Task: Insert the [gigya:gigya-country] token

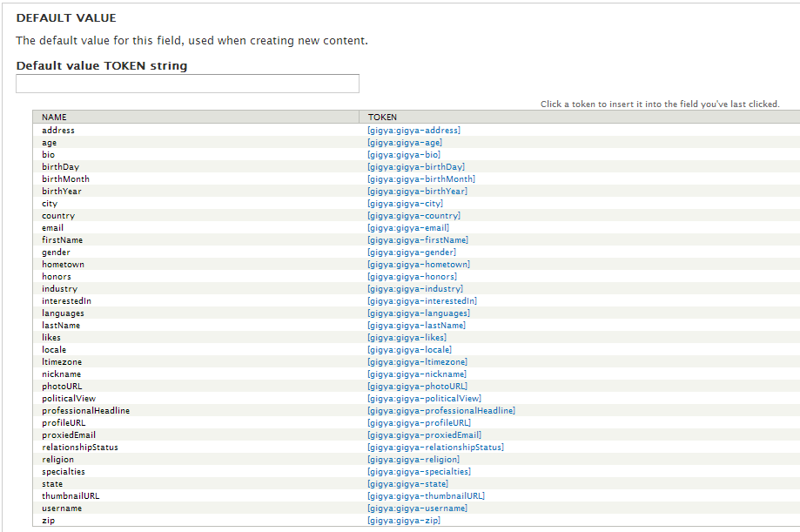Action: click(x=413, y=216)
